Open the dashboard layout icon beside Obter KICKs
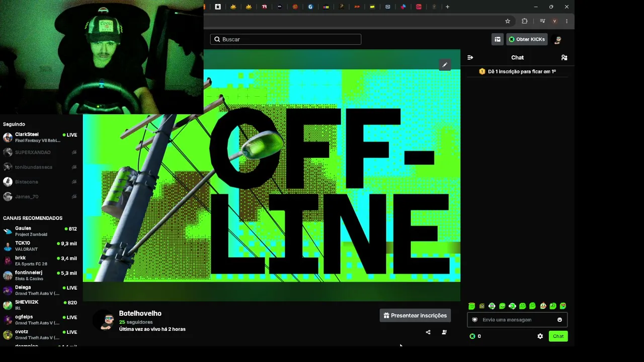 (x=497, y=39)
